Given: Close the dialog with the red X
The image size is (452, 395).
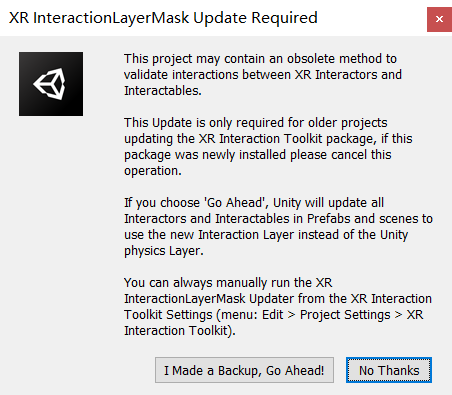Looking at the screenshot, I should point(439,19).
